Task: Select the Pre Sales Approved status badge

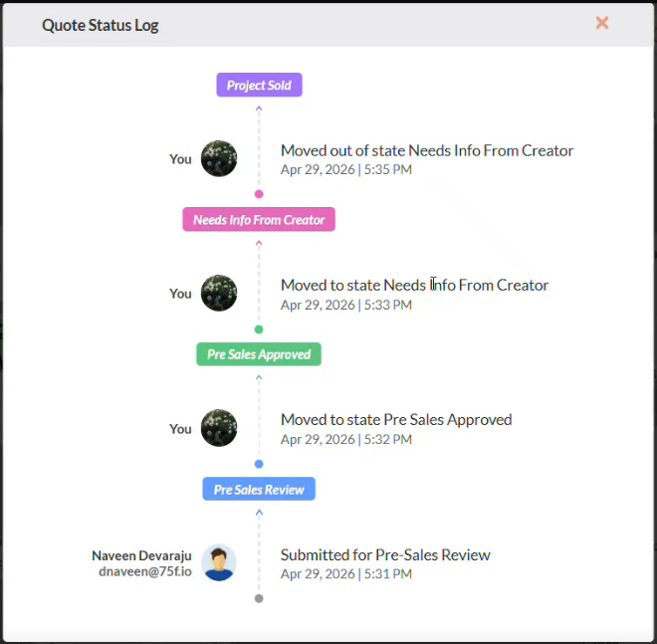Action: [x=259, y=354]
